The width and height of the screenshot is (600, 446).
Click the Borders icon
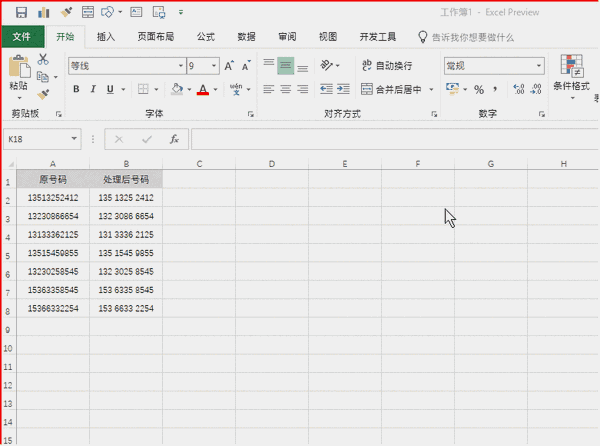coord(143,89)
